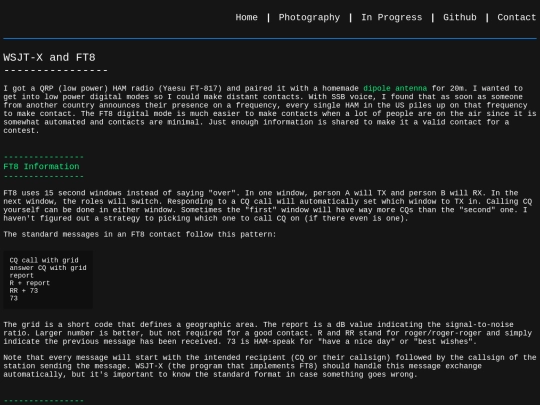Click the paragraph starting "Note that every message"
This screenshot has height=405, width=540.
(x=270, y=366)
